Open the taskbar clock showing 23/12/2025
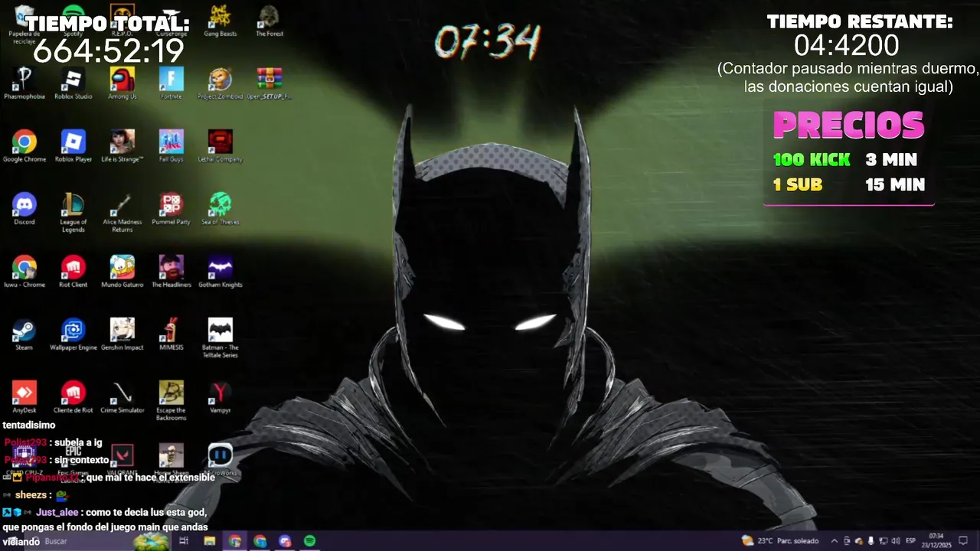 936,541
